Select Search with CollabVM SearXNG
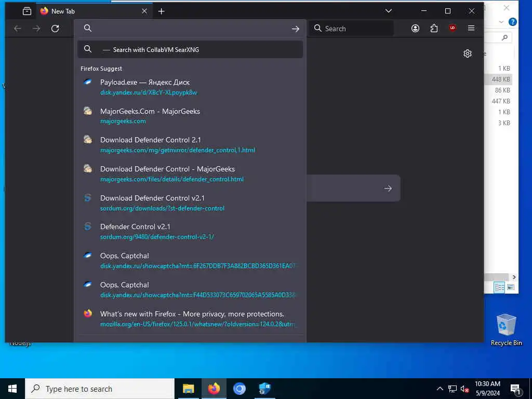 [x=190, y=49]
